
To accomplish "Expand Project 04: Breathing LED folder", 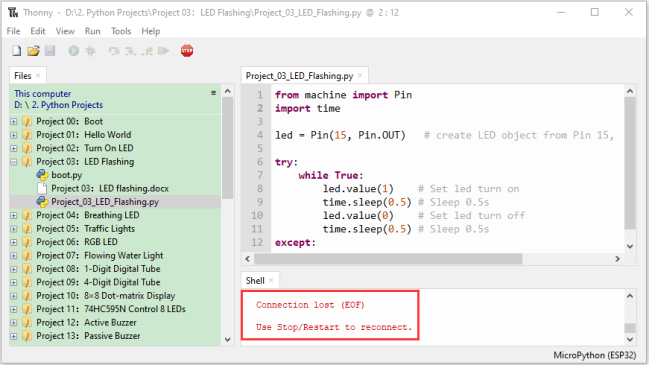I will 14,215.
